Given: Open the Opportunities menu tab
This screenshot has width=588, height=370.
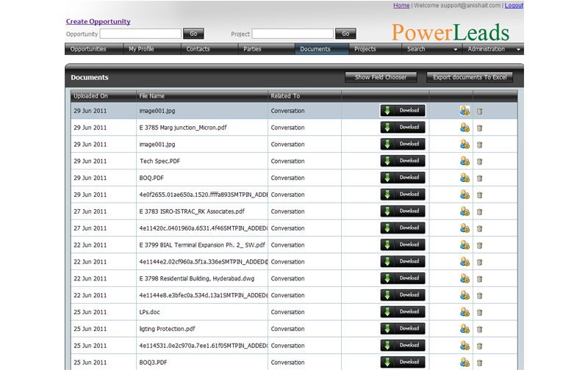Looking at the screenshot, I should (x=88, y=49).
